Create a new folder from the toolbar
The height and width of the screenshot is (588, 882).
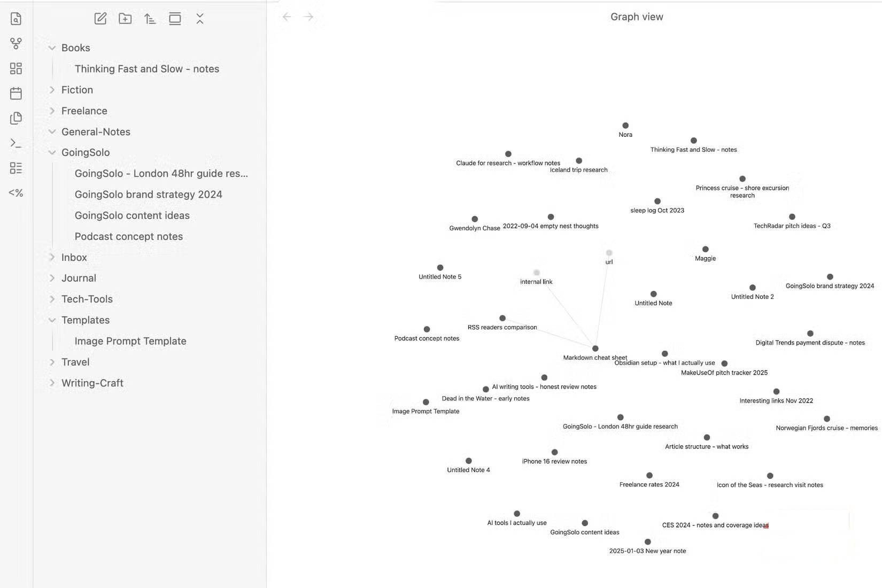pos(125,19)
